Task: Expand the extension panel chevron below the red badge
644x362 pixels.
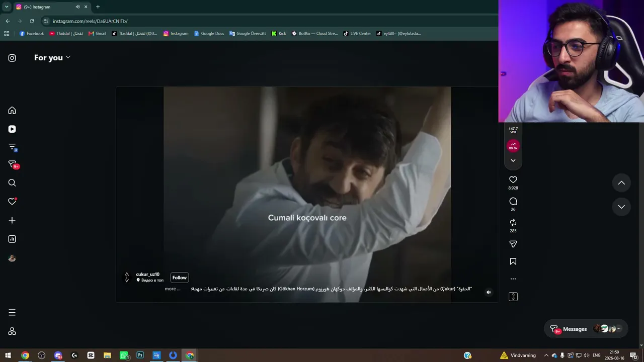Action: [513, 160]
